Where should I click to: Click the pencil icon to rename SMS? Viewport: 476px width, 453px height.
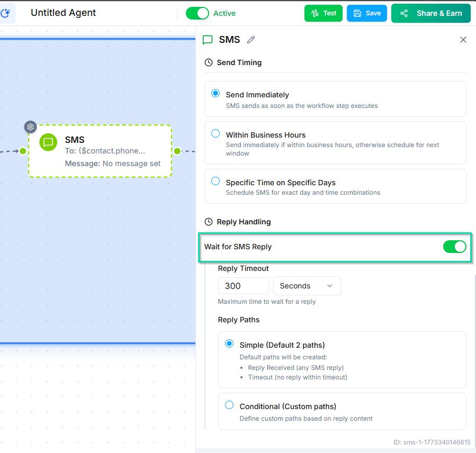point(251,40)
